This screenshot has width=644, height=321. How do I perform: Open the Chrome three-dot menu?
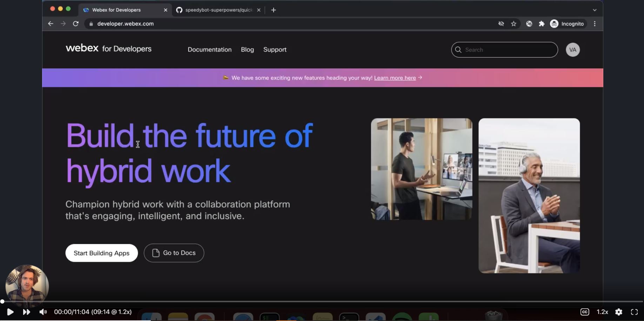(595, 23)
